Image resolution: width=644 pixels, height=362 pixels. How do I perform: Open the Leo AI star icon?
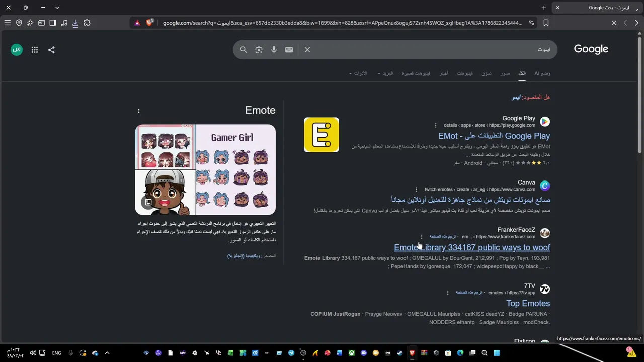coord(30,23)
